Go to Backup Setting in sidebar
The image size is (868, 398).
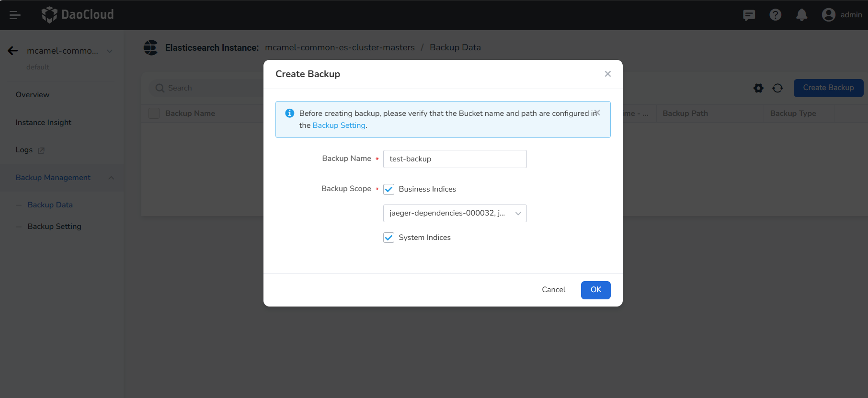54,227
